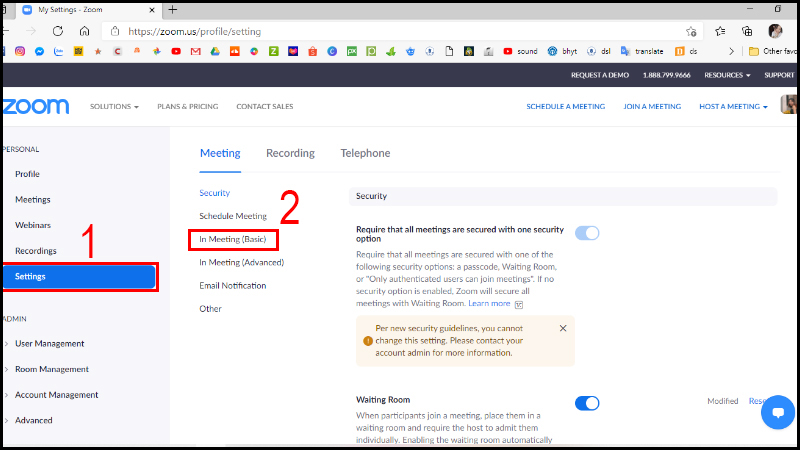Open the Google Photos pinwheel bookmark
This screenshot has width=800, height=450.
click(157, 51)
